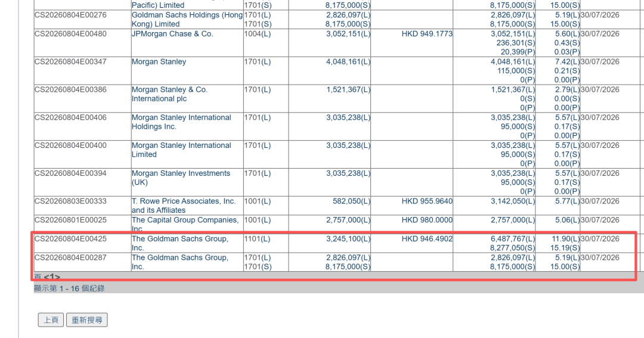Click average price HKD 946.4902
Image resolution: width=644 pixels, height=338 pixels.
click(x=427, y=238)
